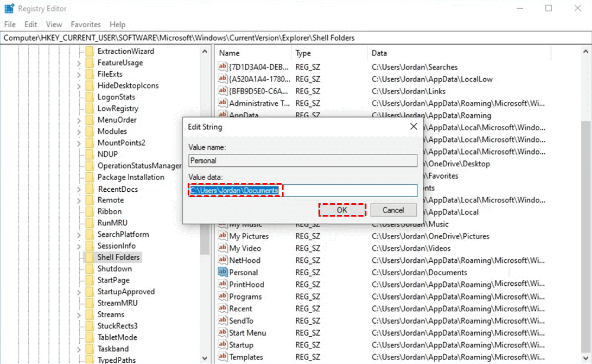Click the highlighted string icon beside Personal
This screenshot has height=364, width=592.
pyautogui.click(x=223, y=272)
